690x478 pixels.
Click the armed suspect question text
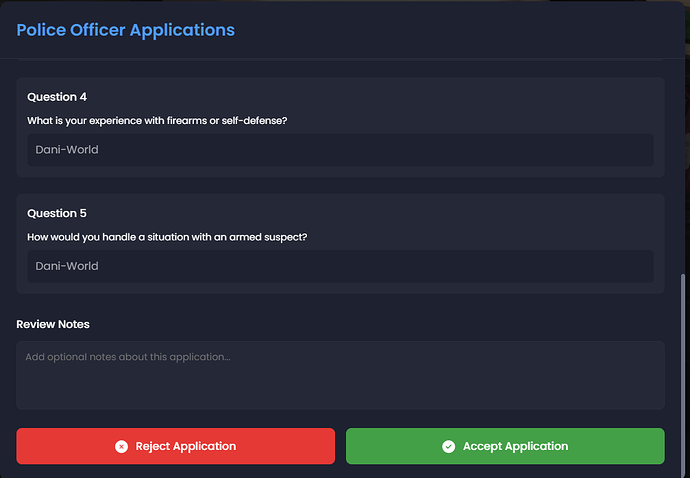(x=167, y=237)
